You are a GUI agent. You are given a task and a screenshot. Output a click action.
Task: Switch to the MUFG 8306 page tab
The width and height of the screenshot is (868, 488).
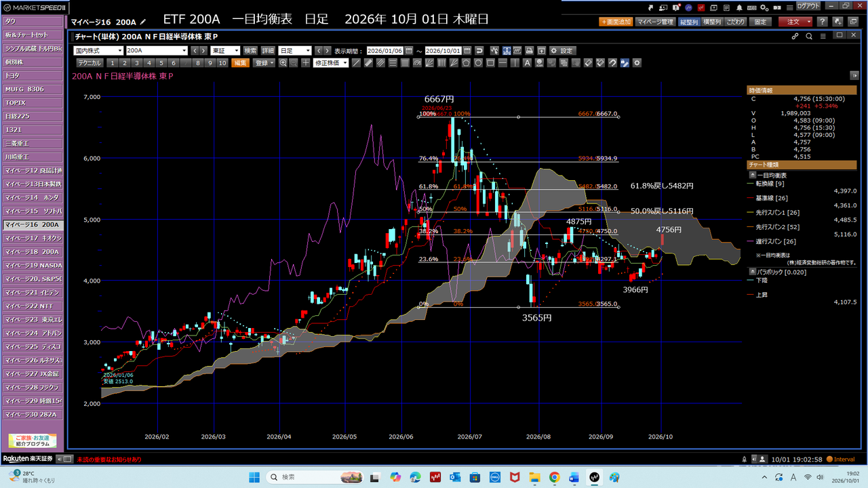click(32, 89)
